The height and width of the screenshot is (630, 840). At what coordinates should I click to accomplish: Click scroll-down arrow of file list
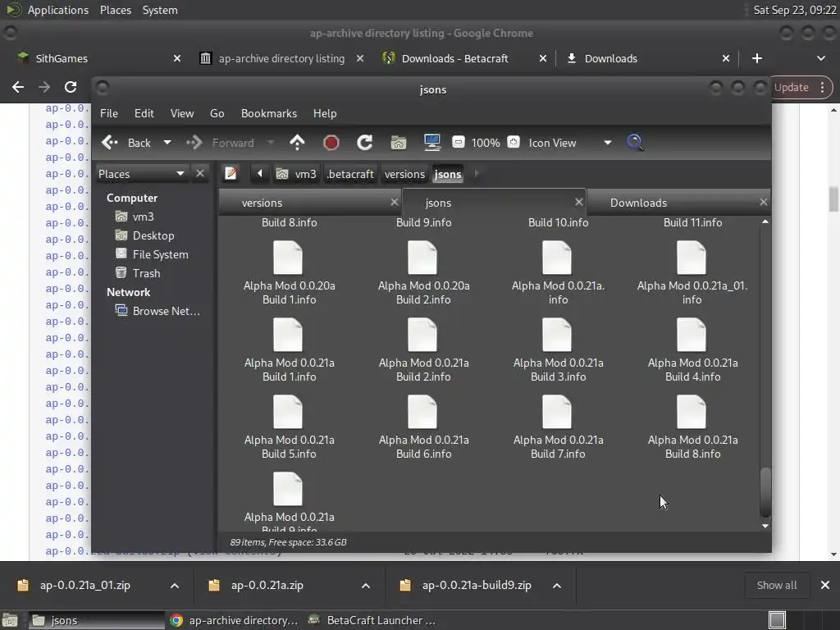click(x=765, y=526)
